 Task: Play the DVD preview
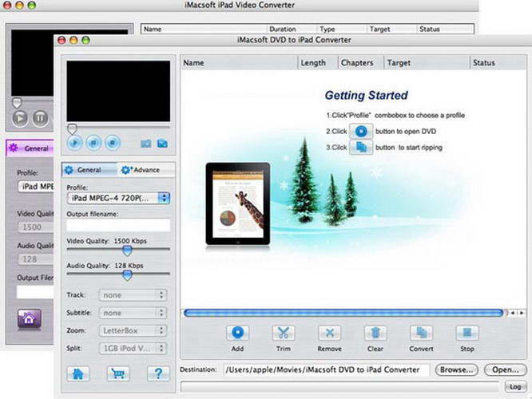[75, 143]
